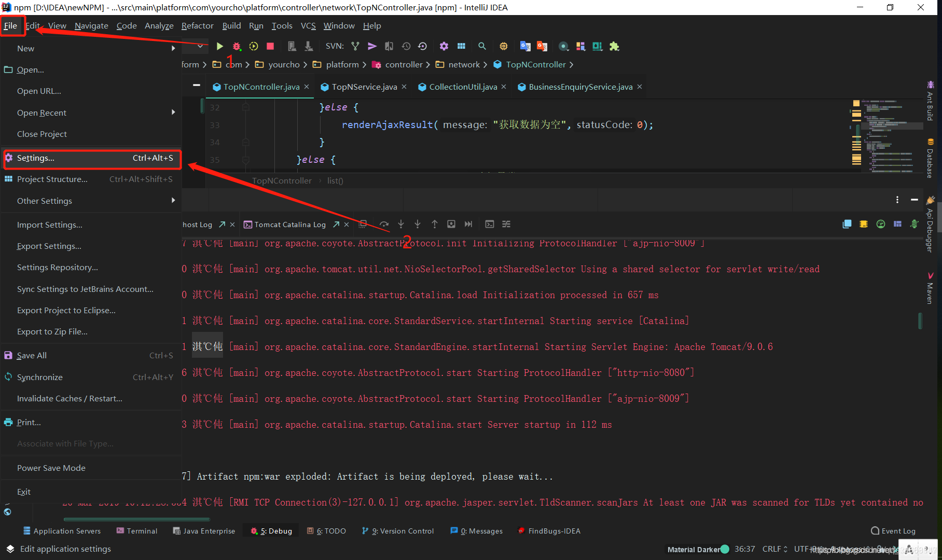The width and height of the screenshot is (942, 560).
Task: Click TopNController in the editor breadcrumb
Action: pos(282,180)
